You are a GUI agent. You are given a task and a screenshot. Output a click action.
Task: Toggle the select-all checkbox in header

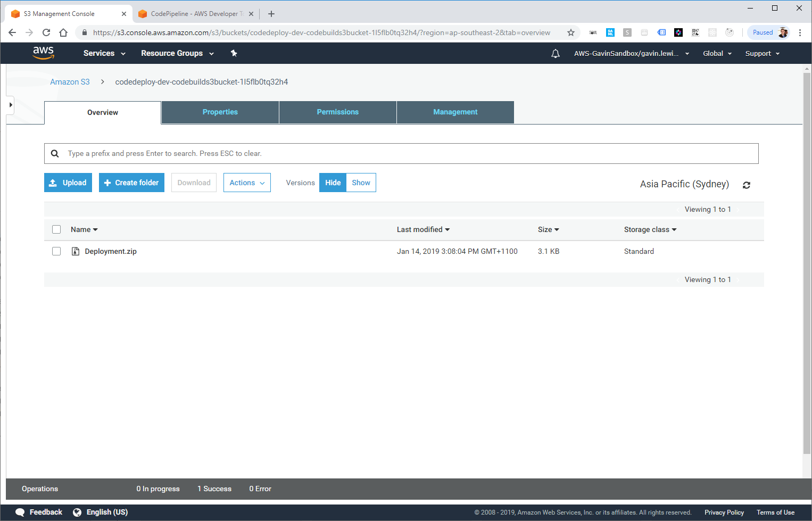point(56,229)
